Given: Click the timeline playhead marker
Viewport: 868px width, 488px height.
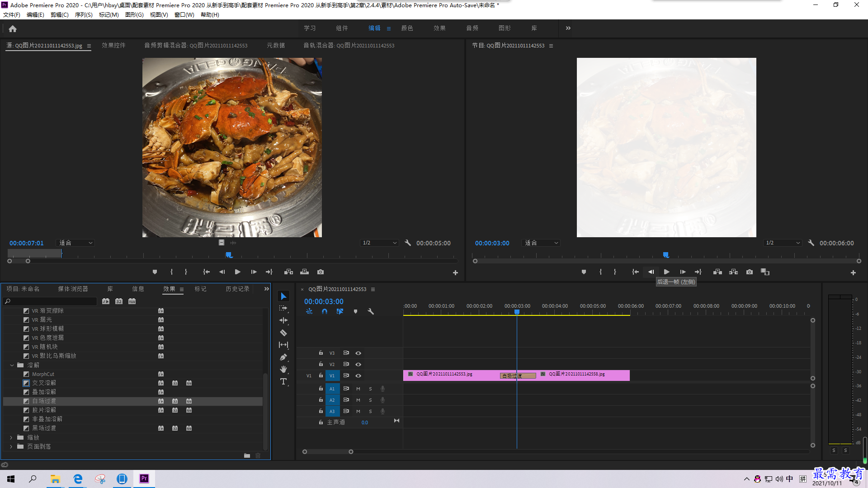Looking at the screenshot, I should pyautogui.click(x=517, y=312).
